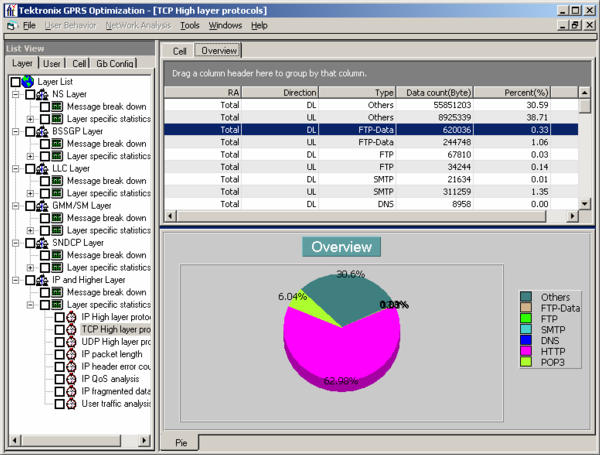Screen dimensions: 600x455
Task: Sort by Percent(%) column header
Action: click(512, 92)
